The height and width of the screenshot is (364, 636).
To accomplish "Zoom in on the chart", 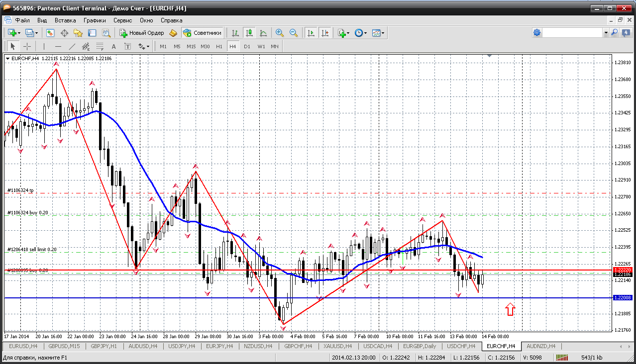I will 280,33.
